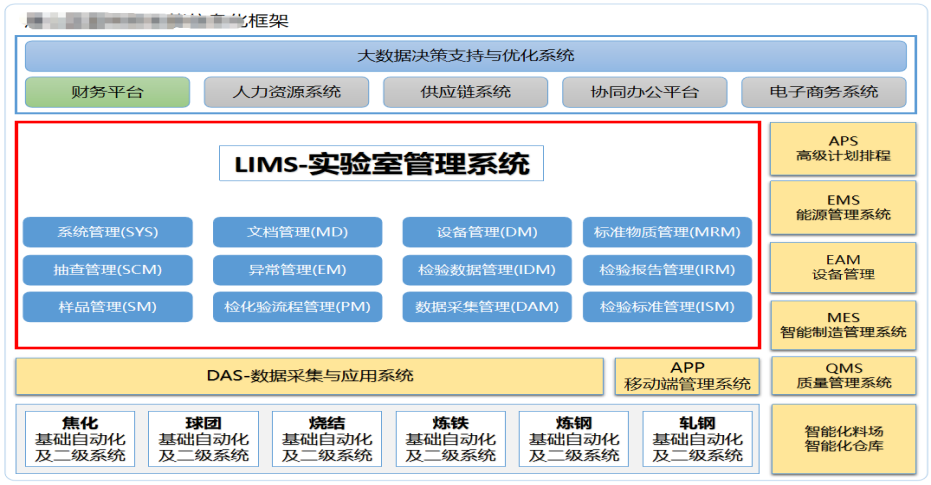Select the MES 智能制造管理系统 box
This screenshot has width=931, height=485.
843,325
